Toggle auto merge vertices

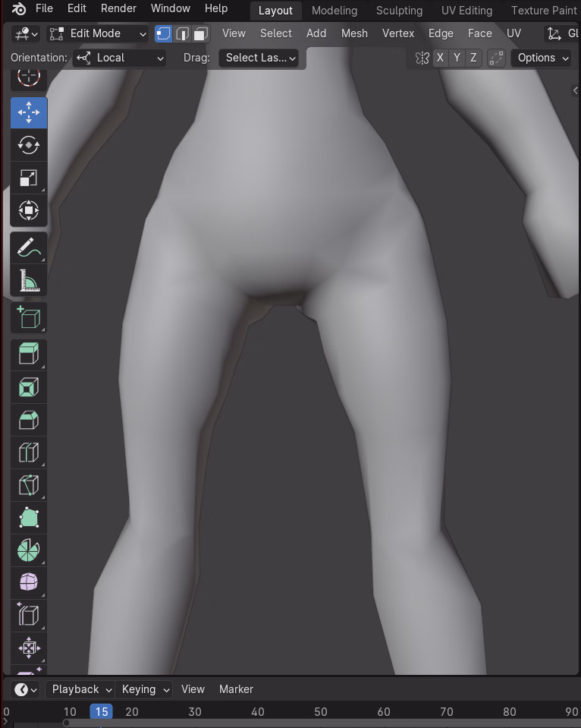496,58
